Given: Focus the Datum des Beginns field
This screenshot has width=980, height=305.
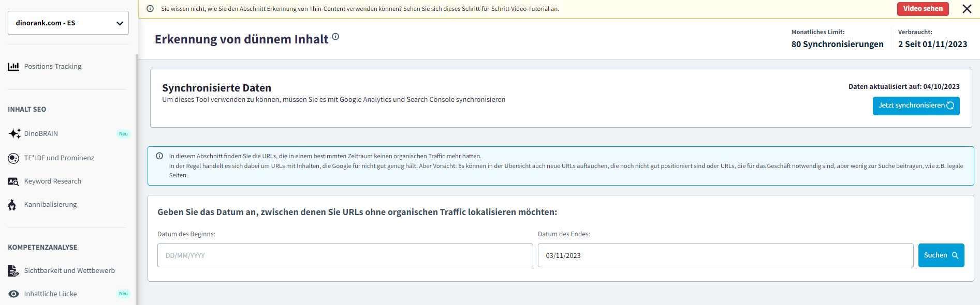Looking at the screenshot, I should (x=345, y=255).
